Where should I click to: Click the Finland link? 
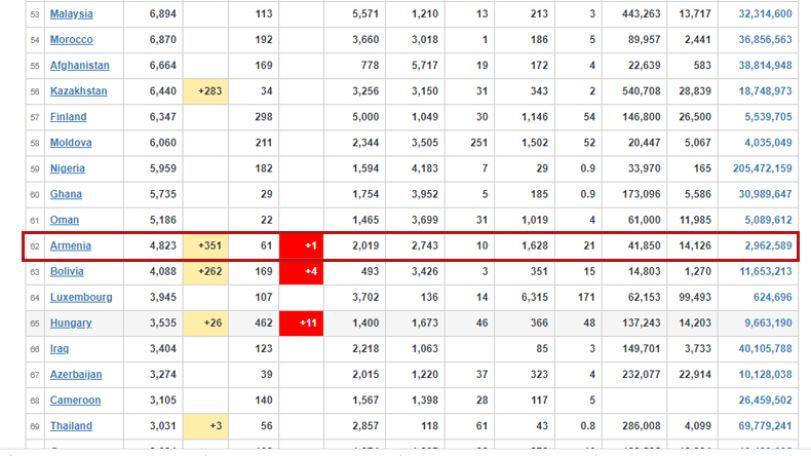[68, 117]
